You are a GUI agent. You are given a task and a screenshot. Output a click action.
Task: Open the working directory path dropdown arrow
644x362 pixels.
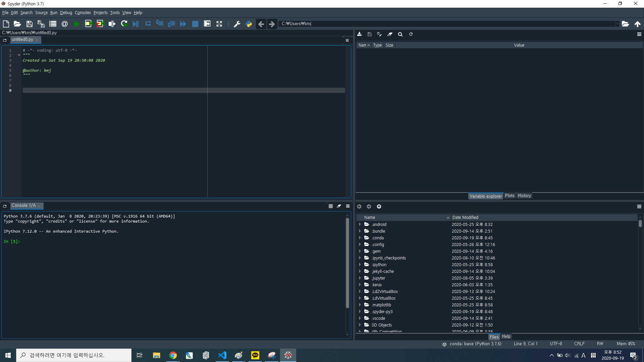(x=617, y=24)
